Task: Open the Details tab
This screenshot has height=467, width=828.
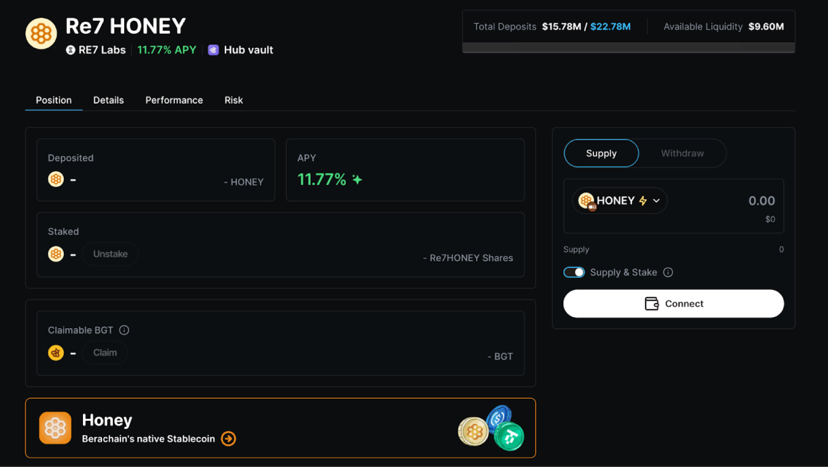Action: tap(108, 100)
